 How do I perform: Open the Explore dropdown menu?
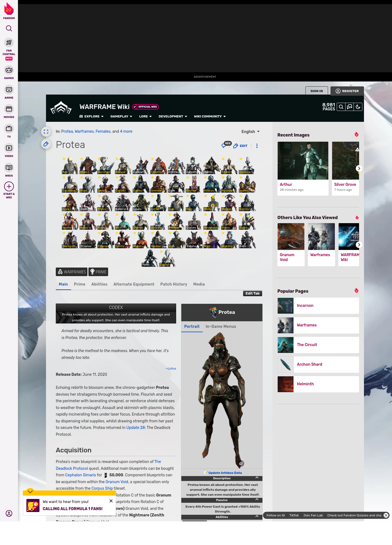point(91,116)
